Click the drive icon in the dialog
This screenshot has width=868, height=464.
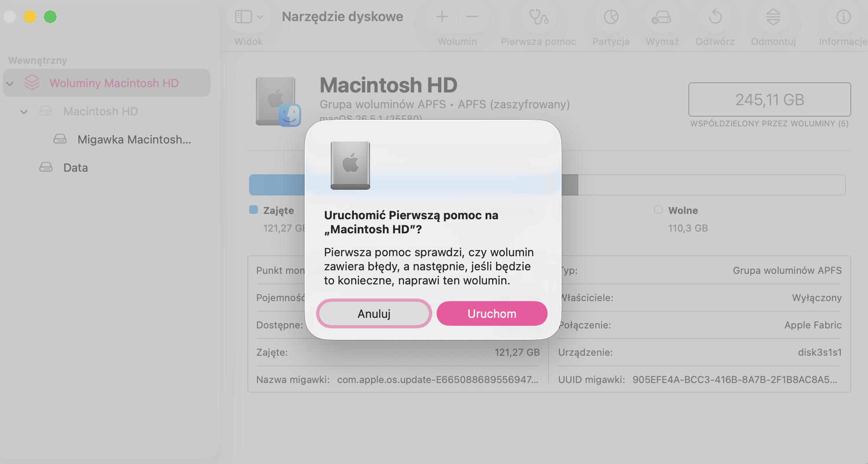350,166
